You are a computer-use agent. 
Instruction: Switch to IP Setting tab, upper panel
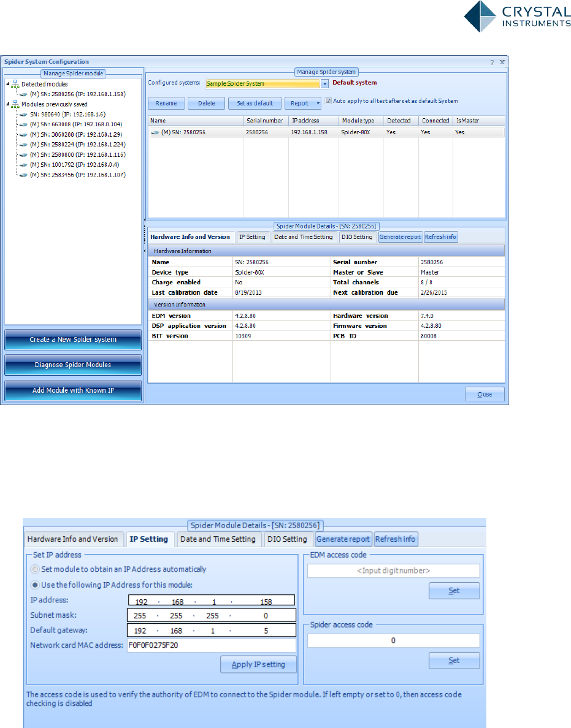click(252, 237)
